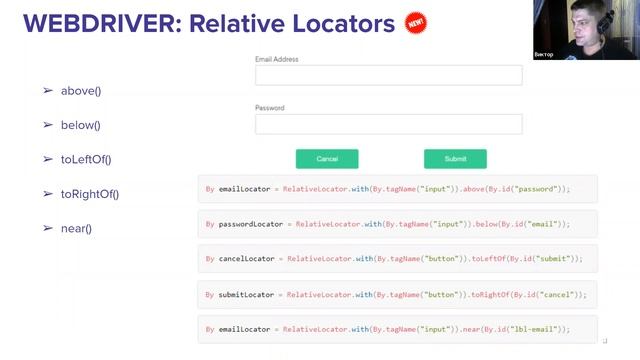640x360 pixels.
Task: Click the red NEW badge icon
Action: pyautogui.click(x=416, y=23)
